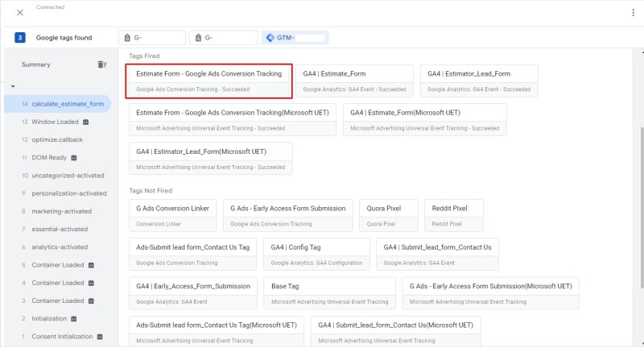This screenshot has height=348, width=644.
Task: Open the Summary view in the sidebar
Action: coord(36,64)
